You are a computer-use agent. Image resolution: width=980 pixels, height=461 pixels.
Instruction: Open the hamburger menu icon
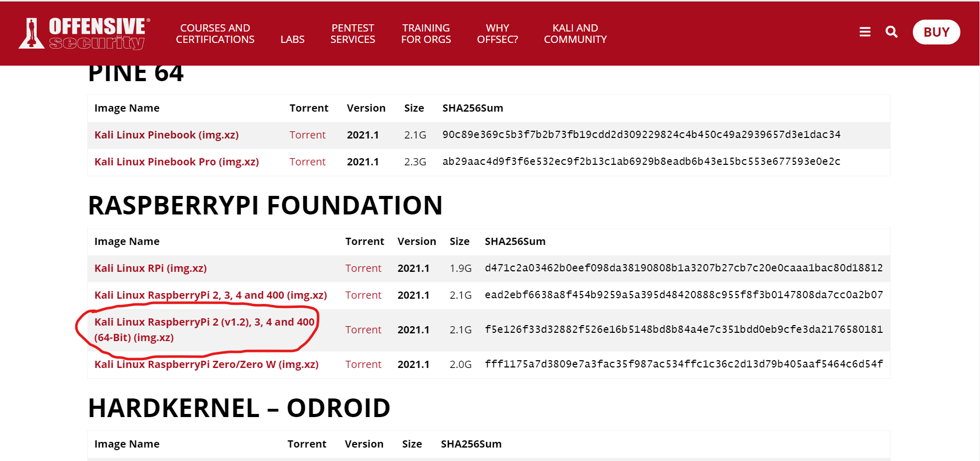pyautogui.click(x=865, y=32)
